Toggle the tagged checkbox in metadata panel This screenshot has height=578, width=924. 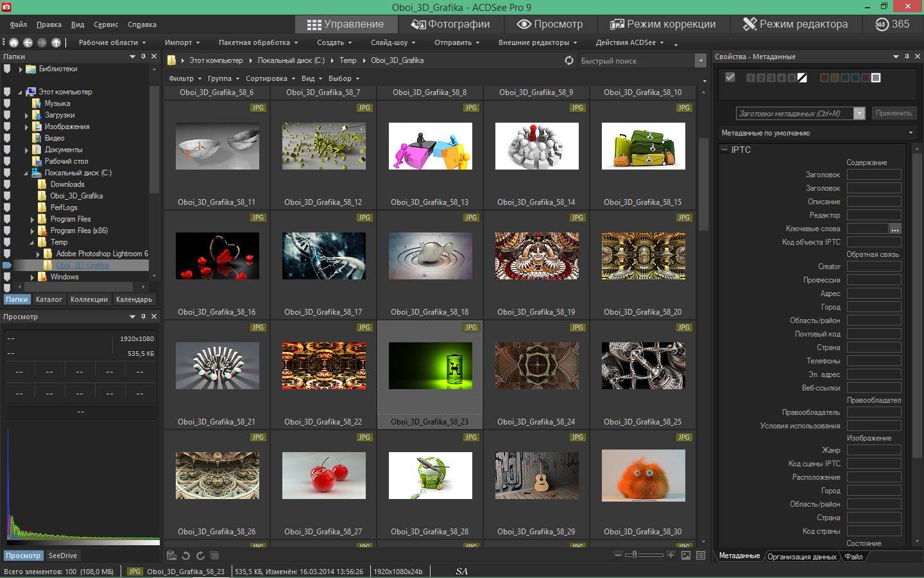(730, 78)
